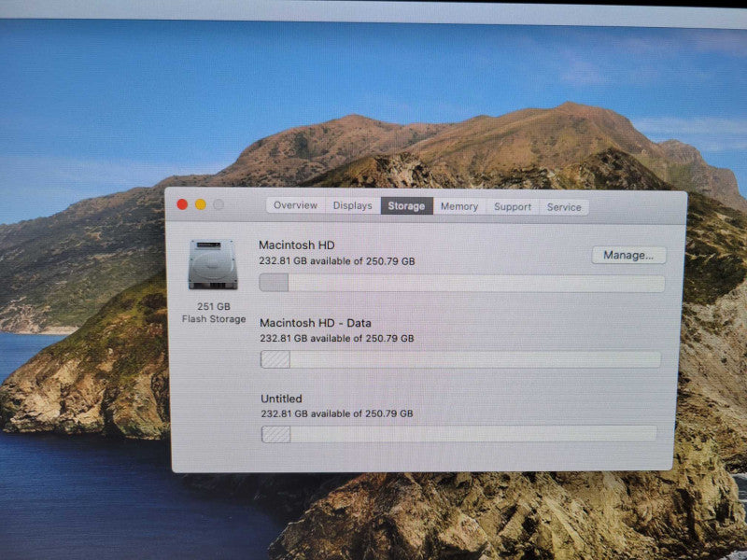This screenshot has width=747, height=560.
Task: Click available space text under Macintosh HD
Action: pos(337,261)
